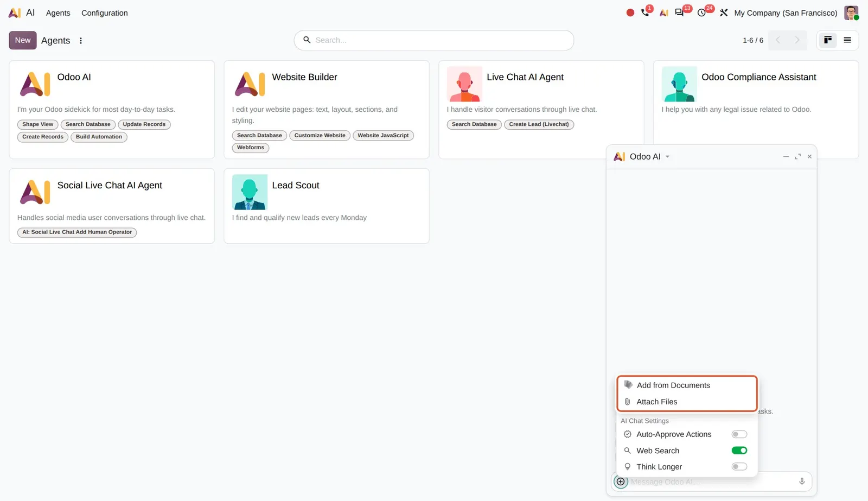Expand the Odoo AI chat window
Screen dimensions: 868x501
pos(797,156)
